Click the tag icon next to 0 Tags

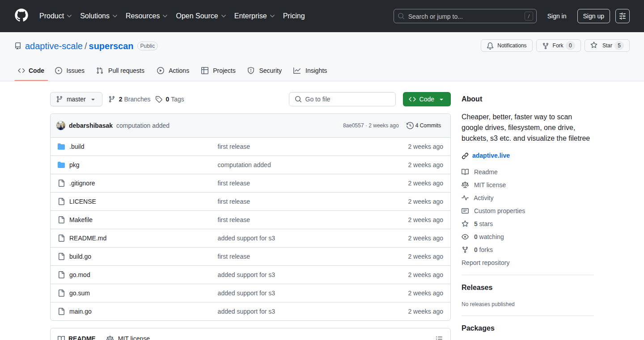click(x=159, y=99)
